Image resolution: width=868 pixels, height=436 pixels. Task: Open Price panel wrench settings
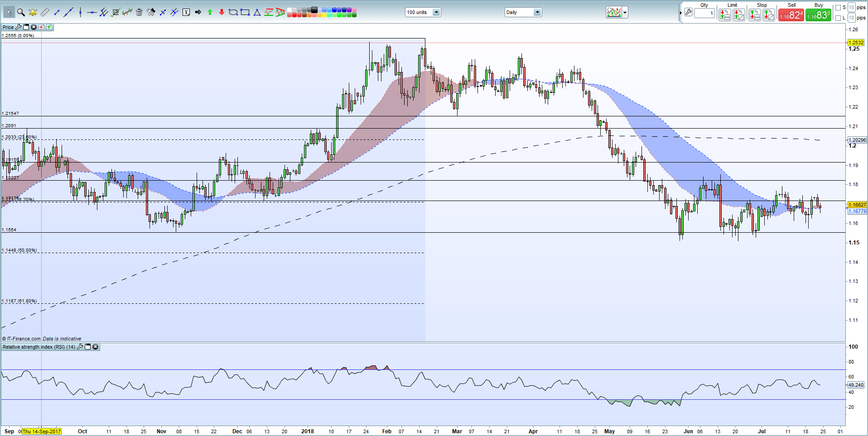coord(18,27)
